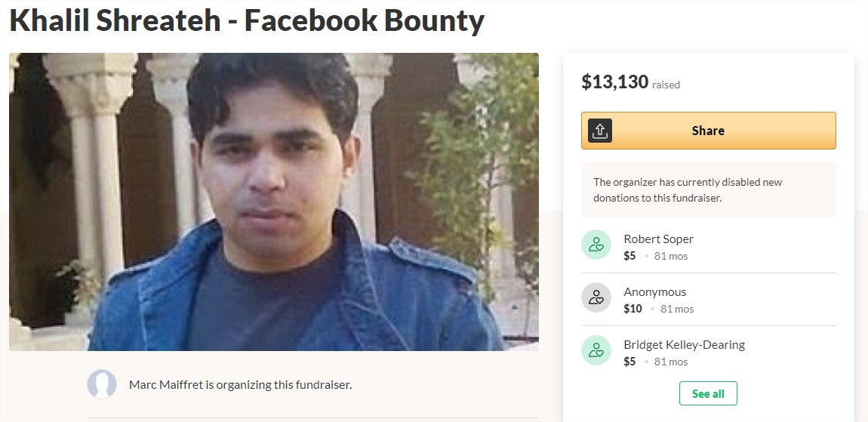The height and width of the screenshot is (422, 868).
Task: Click the Anonymous $10 donation amount
Action: 633,309
